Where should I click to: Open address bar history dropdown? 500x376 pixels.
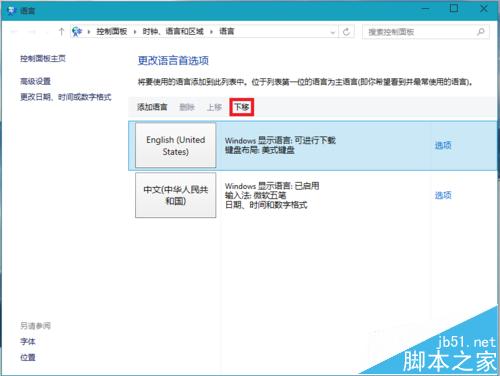coord(332,32)
